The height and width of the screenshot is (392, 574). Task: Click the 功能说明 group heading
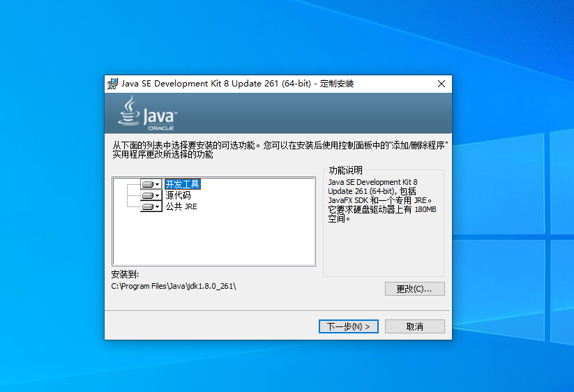[345, 170]
